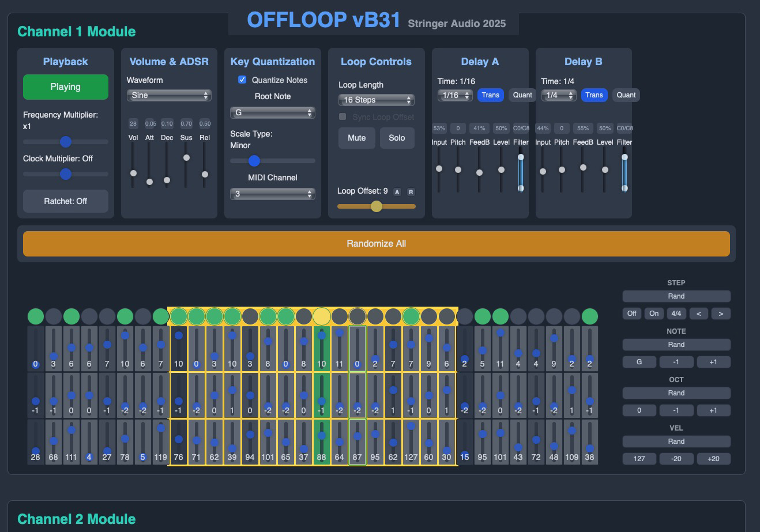Click the Loop Offset slider
The height and width of the screenshot is (532, 760).
pyautogui.click(x=376, y=206)
